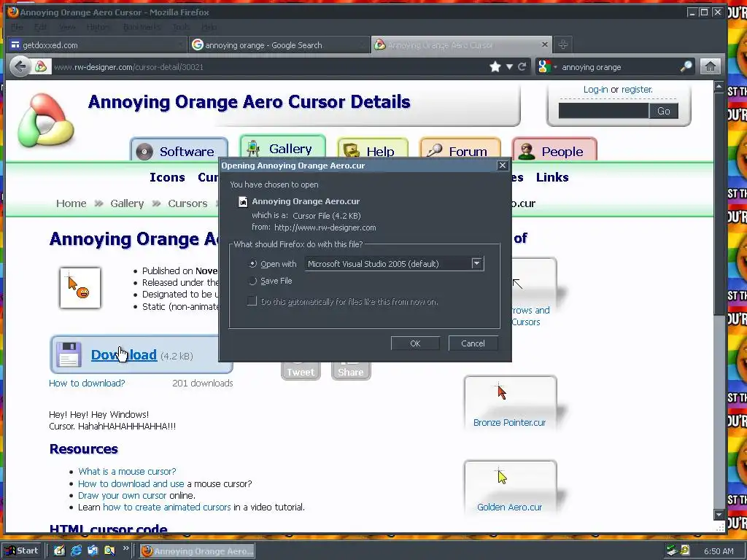Open Draw your own cursor link

pyautogui.click(x=123, y=495)
